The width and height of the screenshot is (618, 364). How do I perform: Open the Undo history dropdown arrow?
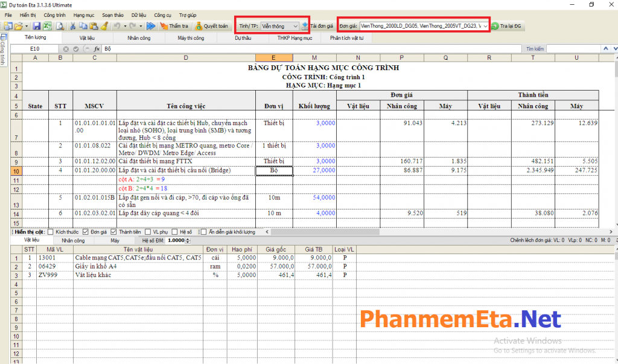tap(125, 26)
